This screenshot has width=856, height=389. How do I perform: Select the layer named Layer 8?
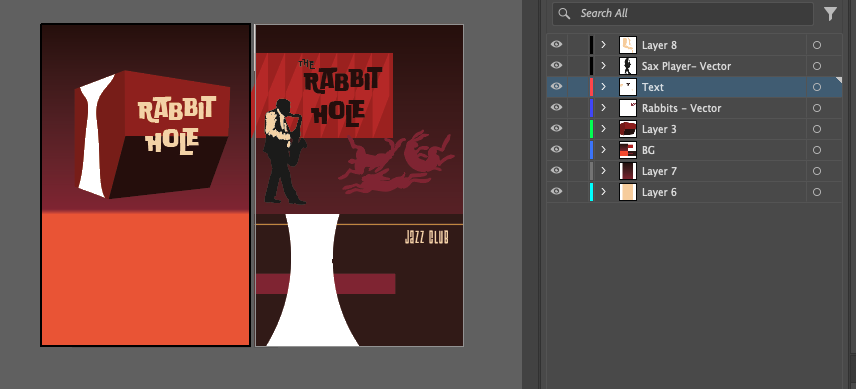[659, 45]
